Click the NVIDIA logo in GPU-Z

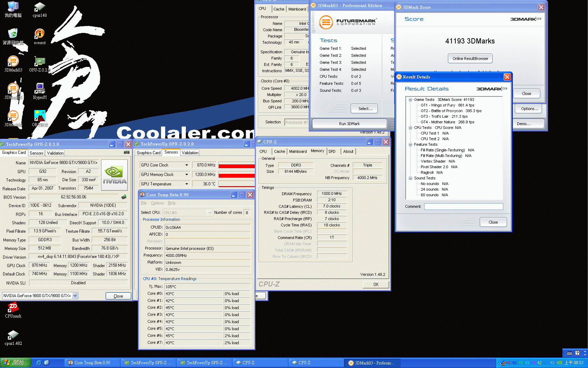pyautogui.click(x=114, y=175)
